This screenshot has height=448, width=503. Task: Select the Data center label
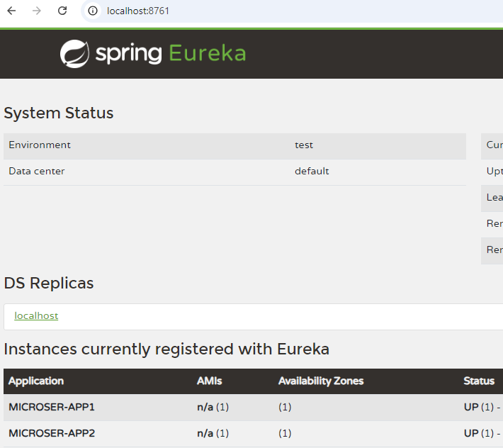click(x=37, y=171)
